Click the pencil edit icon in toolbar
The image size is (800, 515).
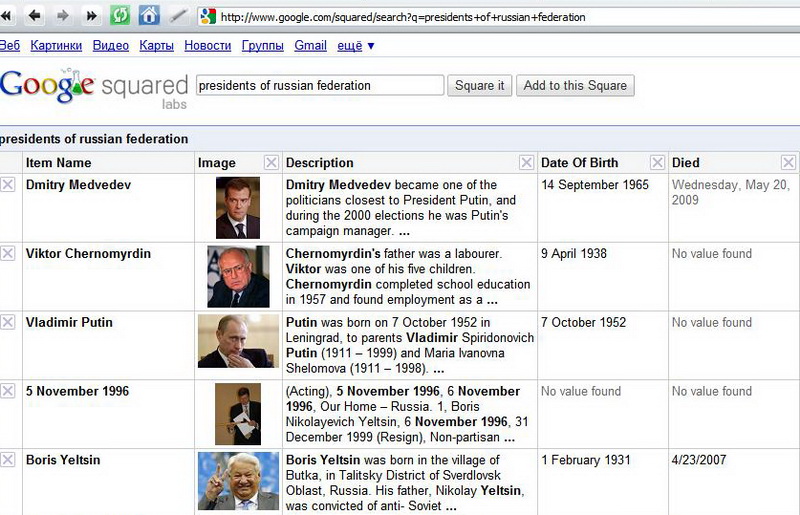[x=178, y=16]
